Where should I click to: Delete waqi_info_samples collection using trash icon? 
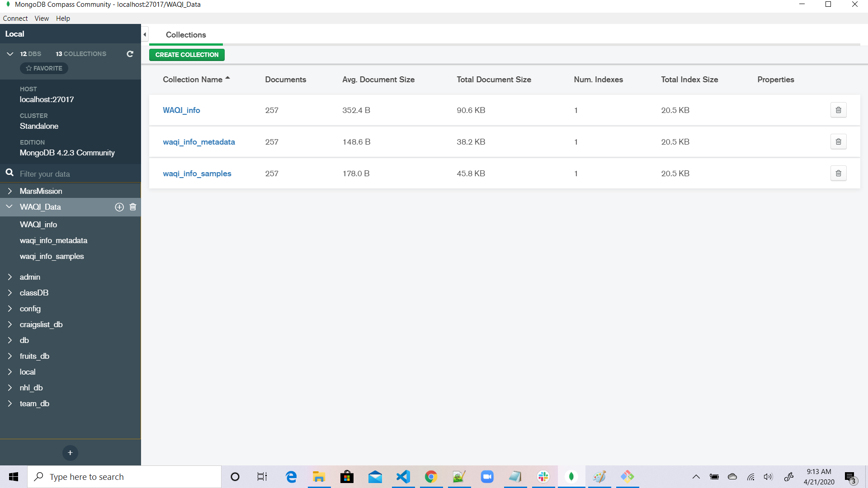tap(838, 174)
